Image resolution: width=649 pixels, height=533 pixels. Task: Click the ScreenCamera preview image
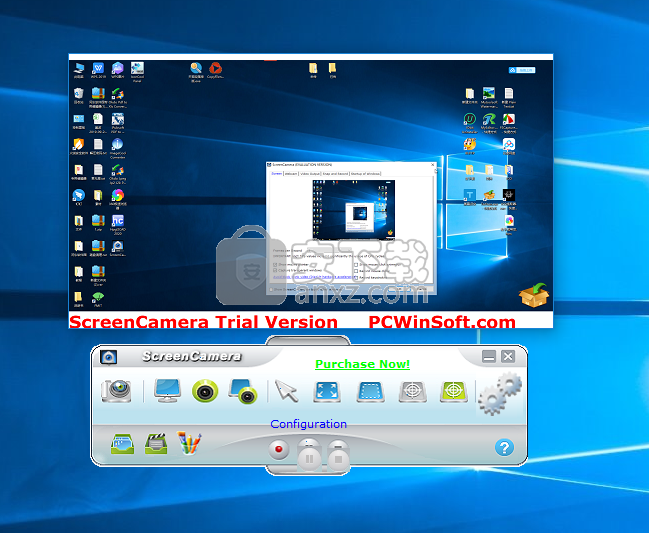click(x=310, y=191)
